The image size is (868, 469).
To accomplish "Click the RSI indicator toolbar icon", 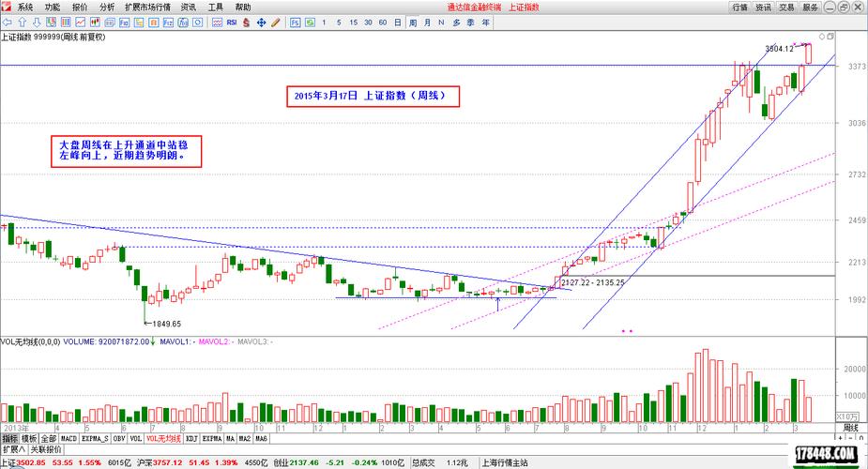I will tap(232, 23).
